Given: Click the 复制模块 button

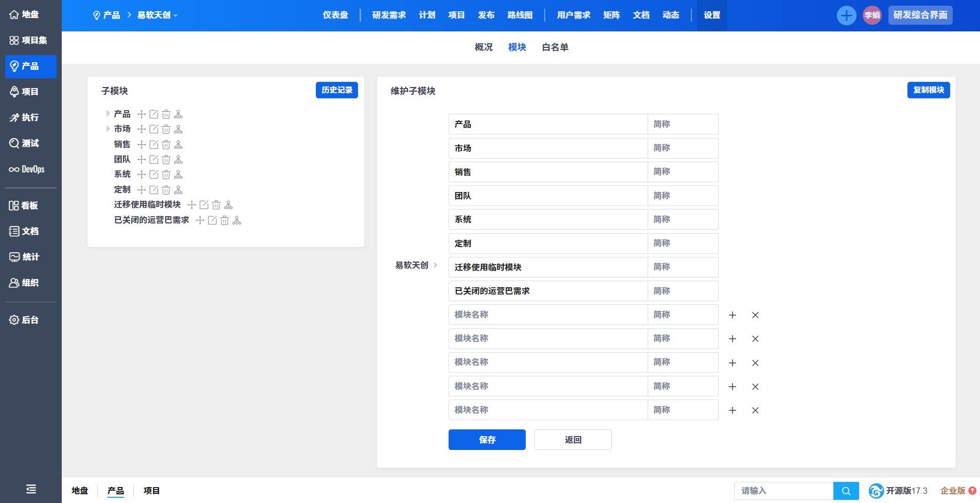Looking at the screenshot, I should point(928,90).
